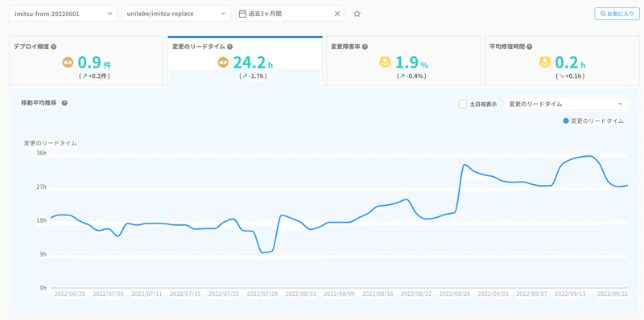
Task: Click the 過去3ヶ月間 date range field
Action: point(290,14)
